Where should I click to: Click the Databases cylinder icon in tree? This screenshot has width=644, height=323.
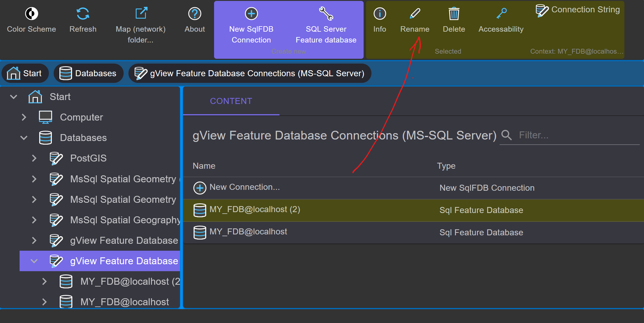46,138
